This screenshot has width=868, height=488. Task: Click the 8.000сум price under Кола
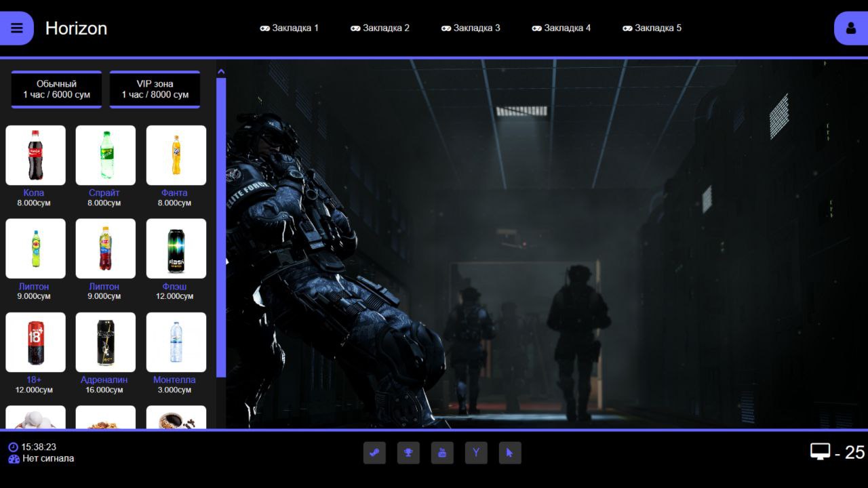click(x=34, y=203)
